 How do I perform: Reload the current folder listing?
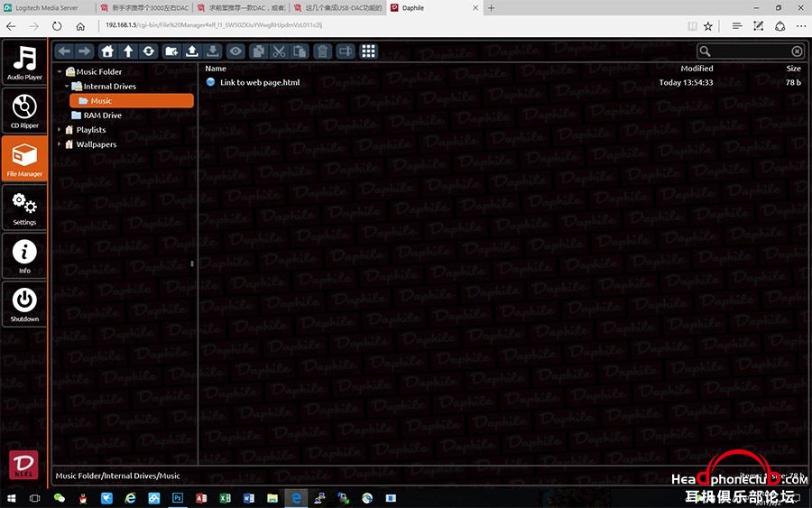click(x=149, y=51)
